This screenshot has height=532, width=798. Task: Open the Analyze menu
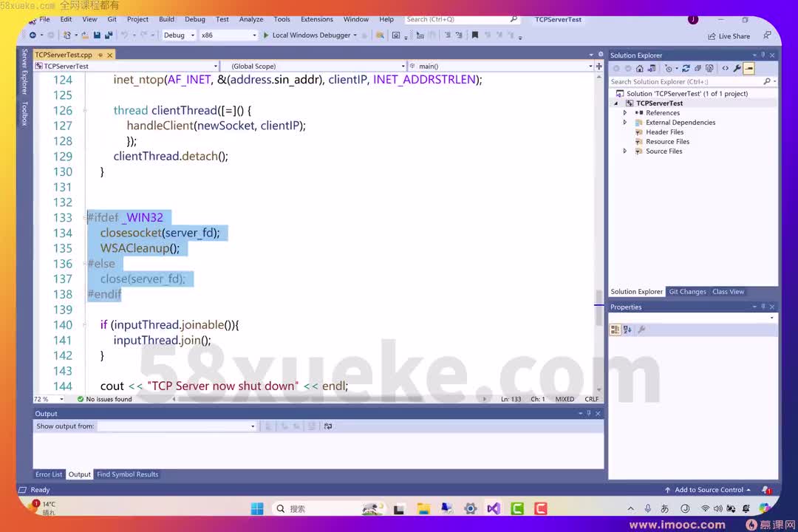pyautogui.click(x=251, y=19)
